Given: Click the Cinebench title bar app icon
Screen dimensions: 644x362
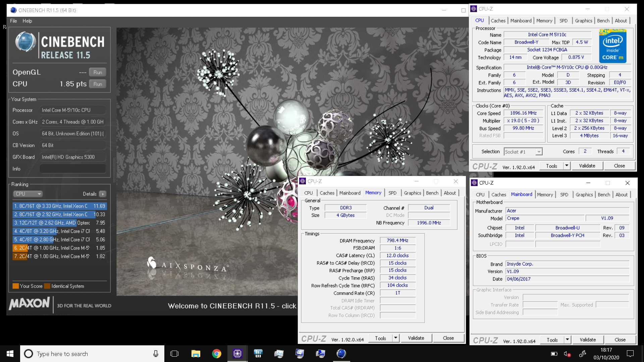Looking at the screenshot, I should pyautogui.click(x=13, y=10).
